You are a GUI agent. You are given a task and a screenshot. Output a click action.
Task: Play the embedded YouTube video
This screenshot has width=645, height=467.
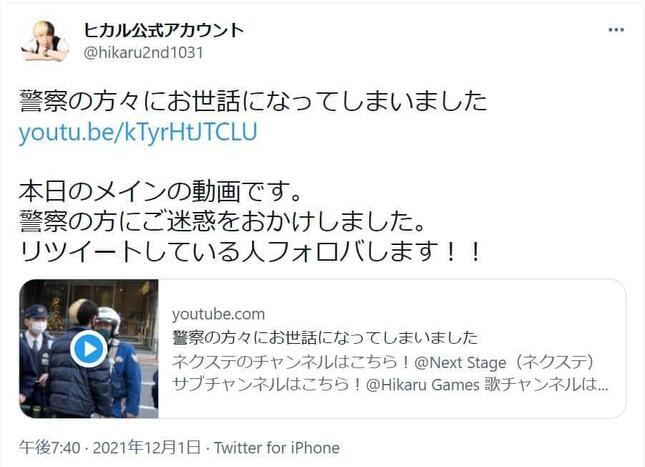point(89,349)
